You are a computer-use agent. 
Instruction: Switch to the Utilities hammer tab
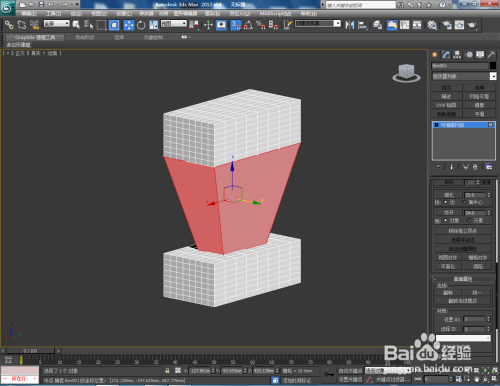tap(491, 55)
